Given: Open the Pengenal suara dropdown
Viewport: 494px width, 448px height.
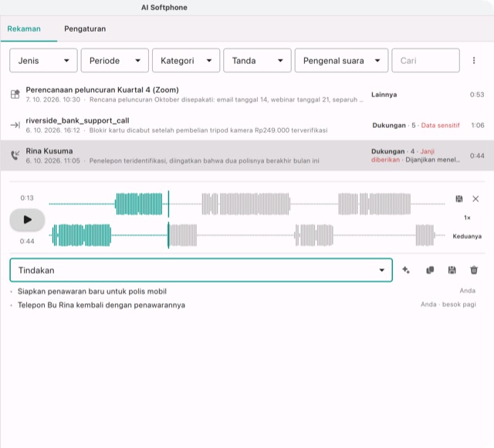Looking at the screenshot, I should 341,60.
